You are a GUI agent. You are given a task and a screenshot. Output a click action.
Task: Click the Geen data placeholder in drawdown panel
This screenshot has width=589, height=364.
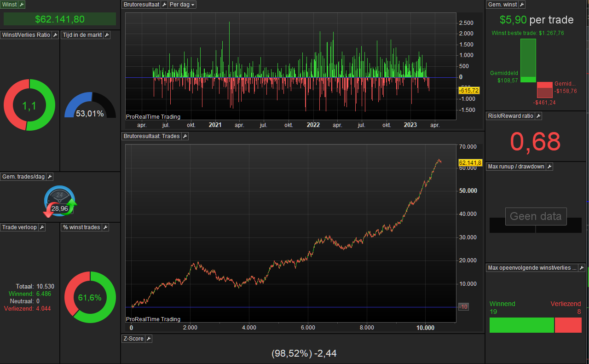coord(536,216)
